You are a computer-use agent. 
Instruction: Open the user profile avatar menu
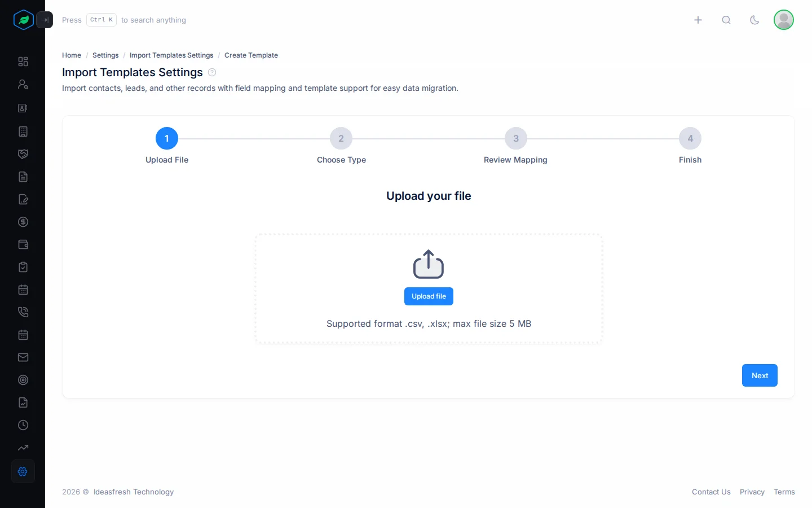[x=784, y=20]
